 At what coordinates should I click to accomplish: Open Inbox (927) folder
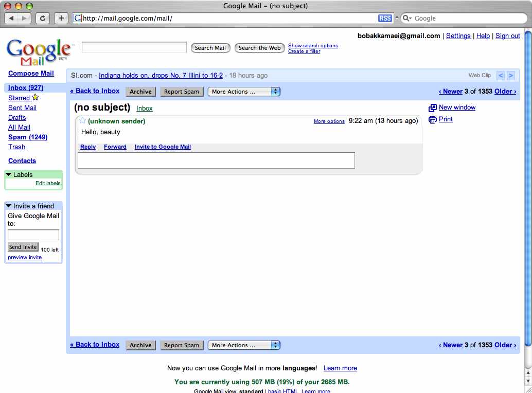pyautogui.click(x=26, y=88)
